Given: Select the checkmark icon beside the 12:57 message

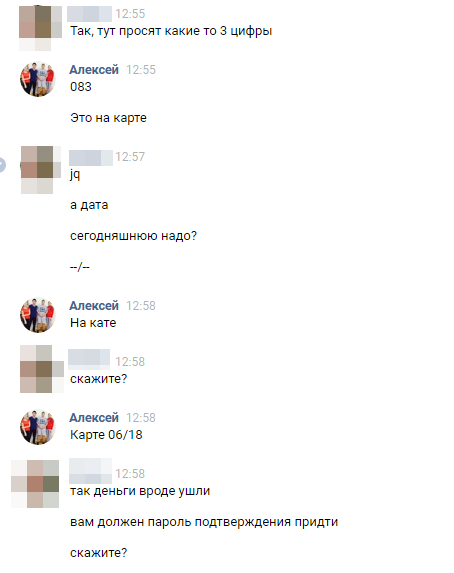Looking at the screenshot, I should point(2,165).
